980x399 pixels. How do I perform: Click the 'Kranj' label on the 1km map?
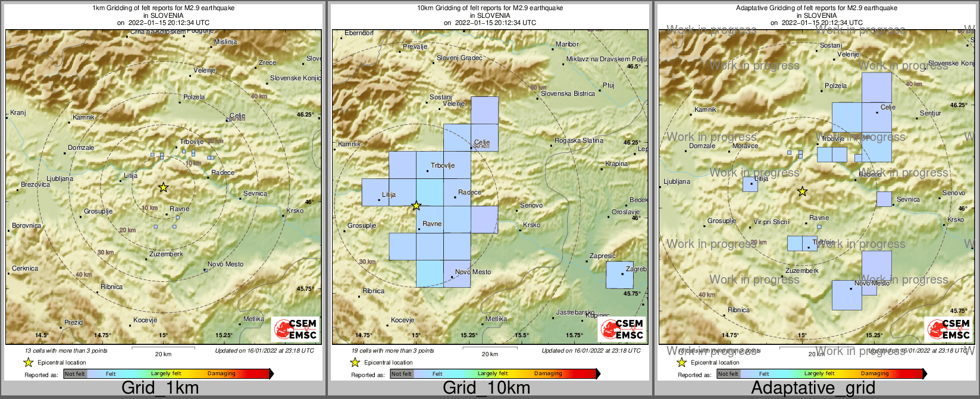(18, 112)
